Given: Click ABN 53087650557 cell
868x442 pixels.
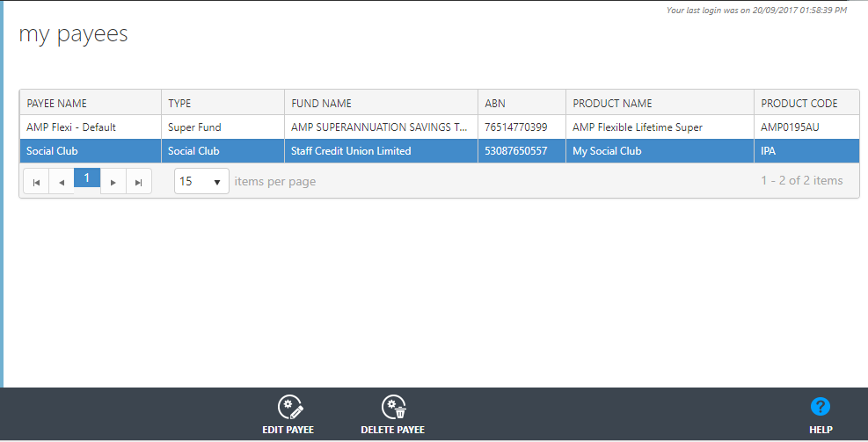Looking at the screenshot, I should coord(522,151).
